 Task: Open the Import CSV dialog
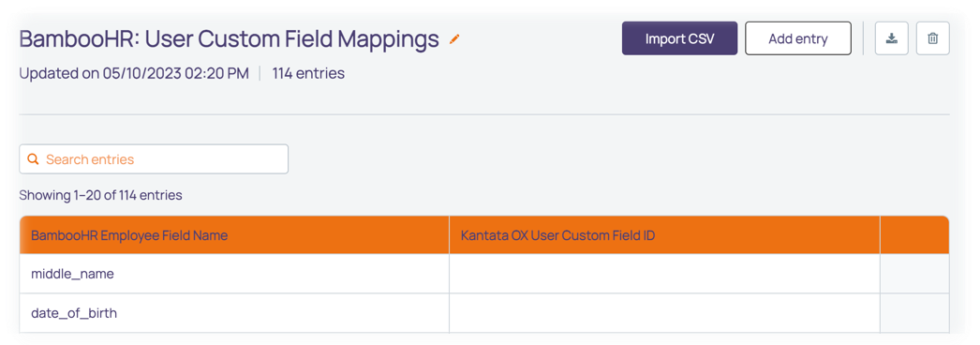tap(679, 38)
